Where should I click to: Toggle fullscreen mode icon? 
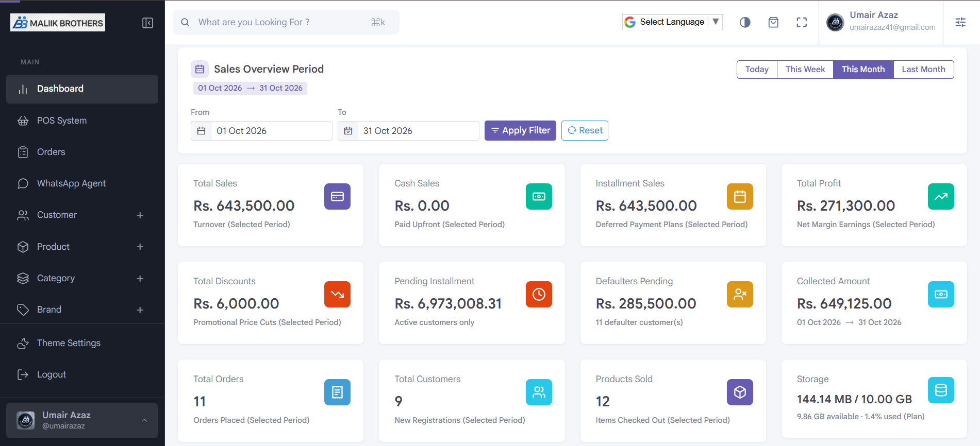tap(802, 22)
